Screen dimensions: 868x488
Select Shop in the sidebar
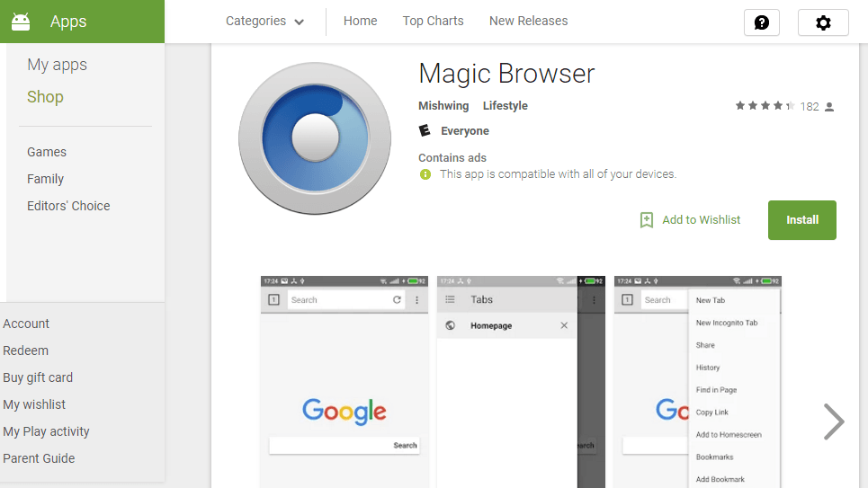(x=45, y=97)
